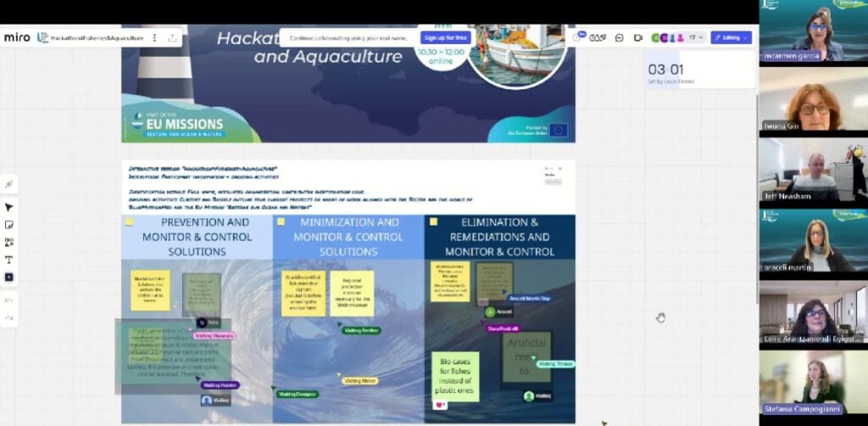This screenshot has width=868, height=426.
Task: Click the undo arrow
Action: point(9,300)
